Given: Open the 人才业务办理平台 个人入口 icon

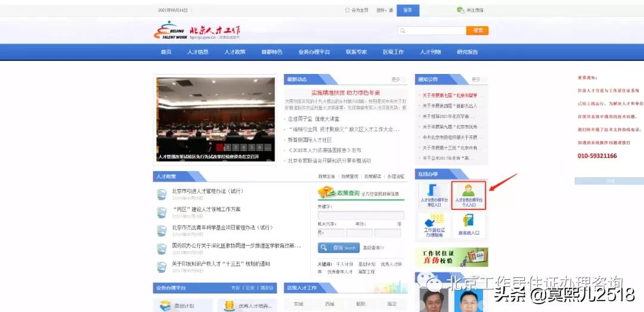Looking at the screenshot, I should coord(469,195).
